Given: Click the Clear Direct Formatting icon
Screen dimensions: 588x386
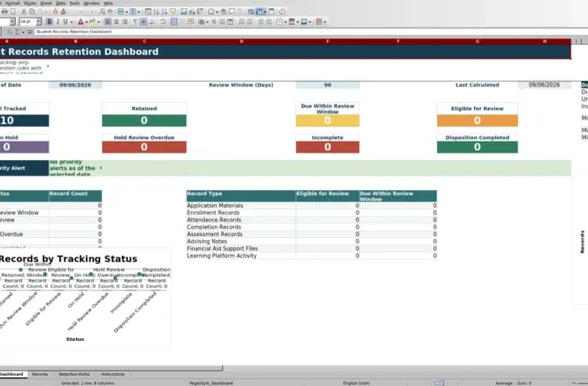Looking at the screenshot, I should (63, 12).
